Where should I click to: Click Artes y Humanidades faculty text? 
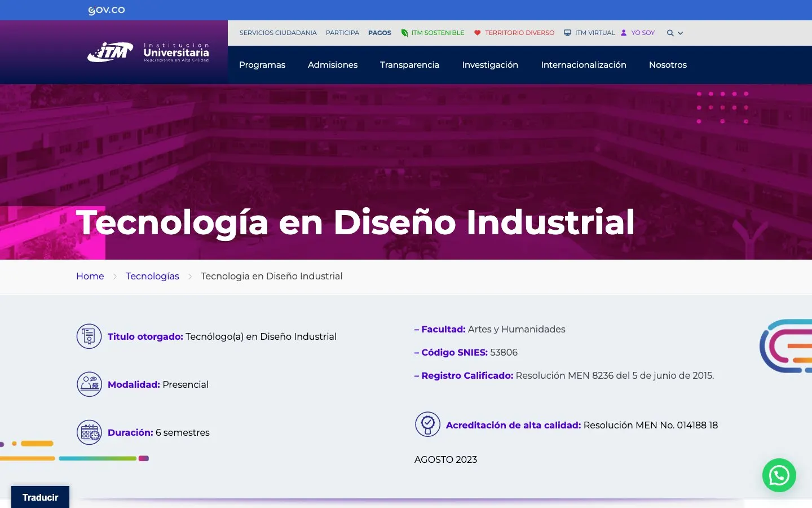pos(517,329)
